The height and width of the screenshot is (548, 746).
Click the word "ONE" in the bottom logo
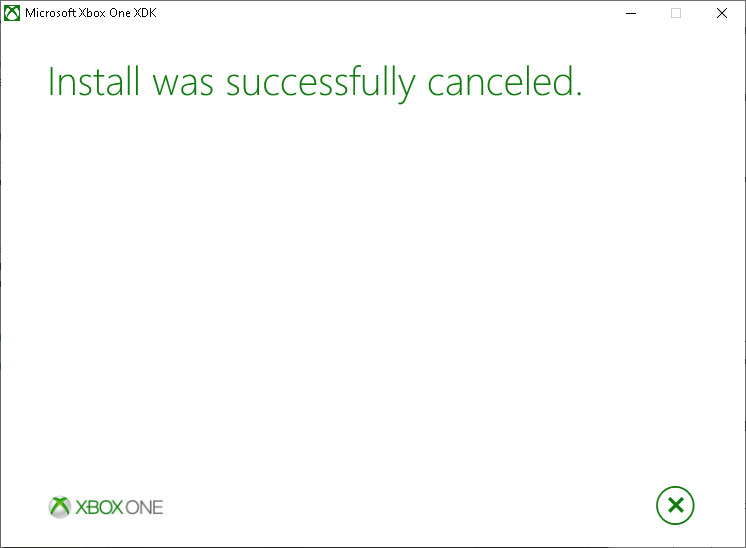point(145,507)
